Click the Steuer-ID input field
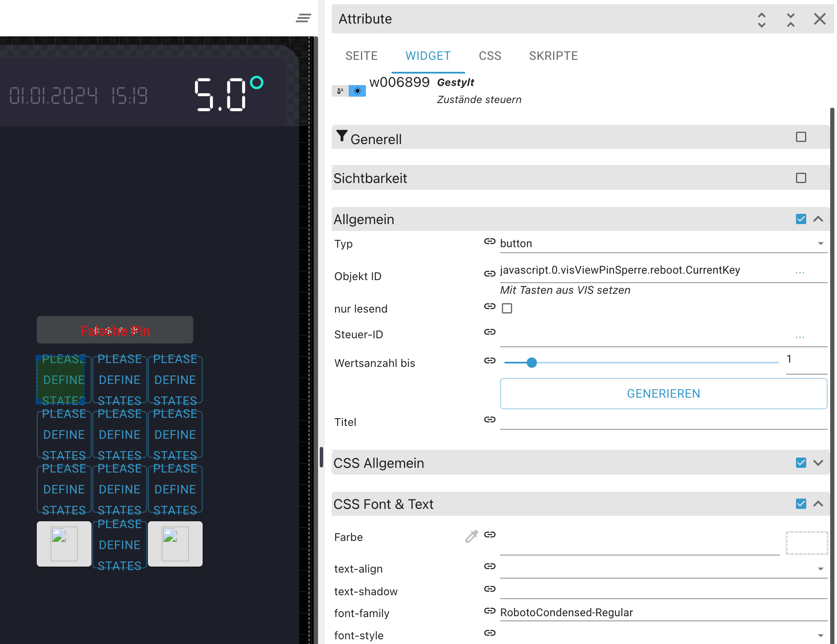This screenshot has height=644, width=837. click(645, 336)
